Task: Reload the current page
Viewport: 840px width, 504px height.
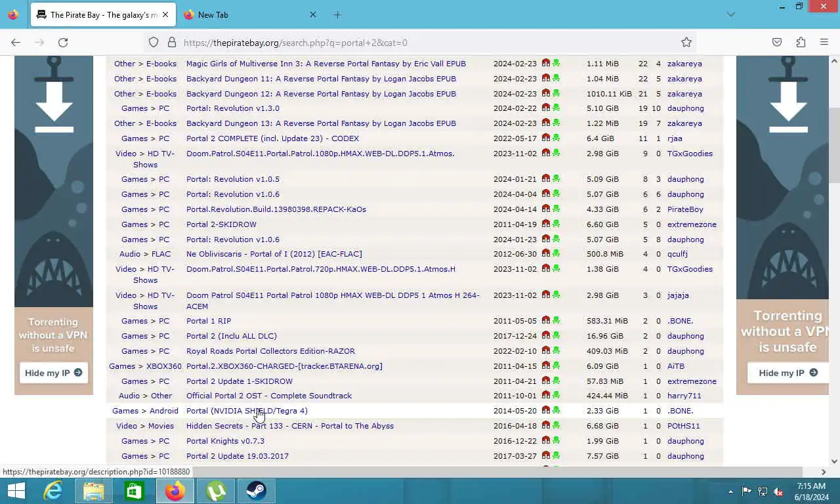Action: click(63, 42)
